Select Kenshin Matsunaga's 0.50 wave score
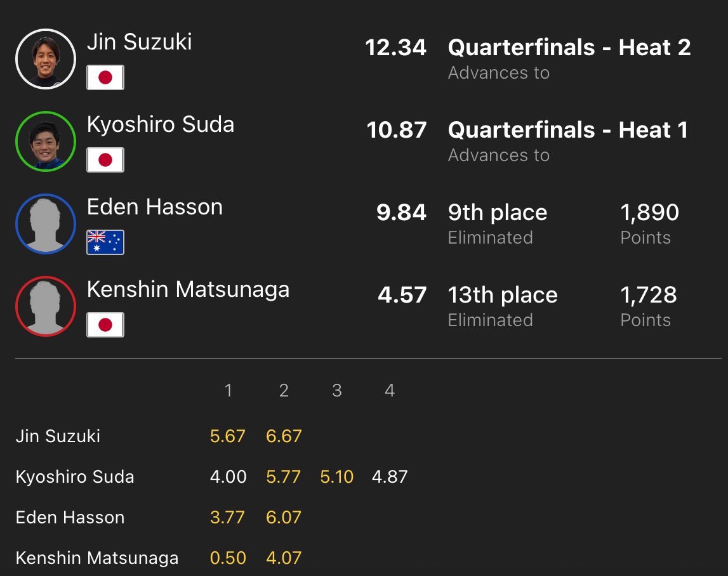The image size is (728, 576). pyautogui.click(x=228, y=558)
